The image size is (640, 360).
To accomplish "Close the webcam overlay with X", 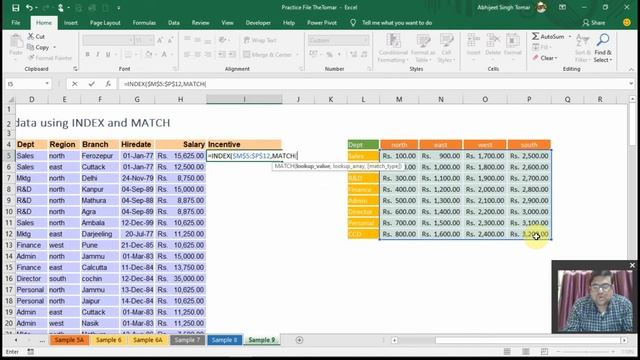I will 632,265.
